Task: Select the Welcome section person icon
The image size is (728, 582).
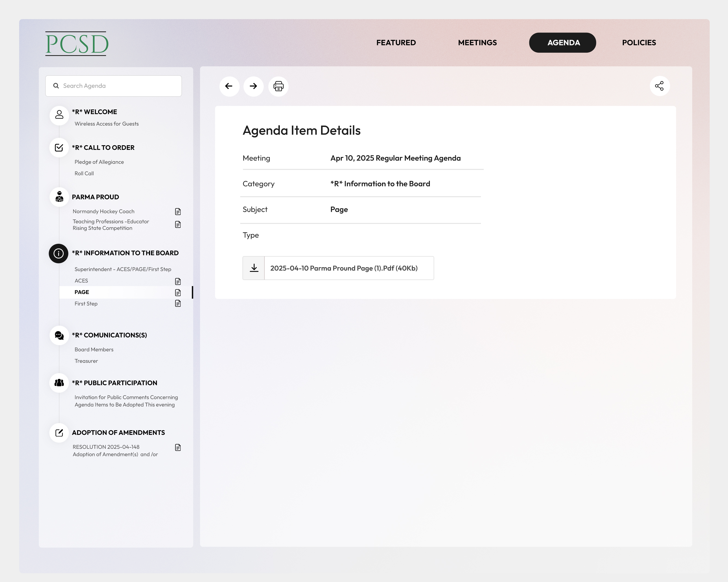Action: (59, 115)
